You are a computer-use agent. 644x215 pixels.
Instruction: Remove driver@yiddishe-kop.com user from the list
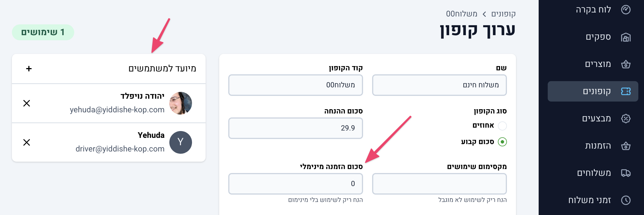coord(27,142)
